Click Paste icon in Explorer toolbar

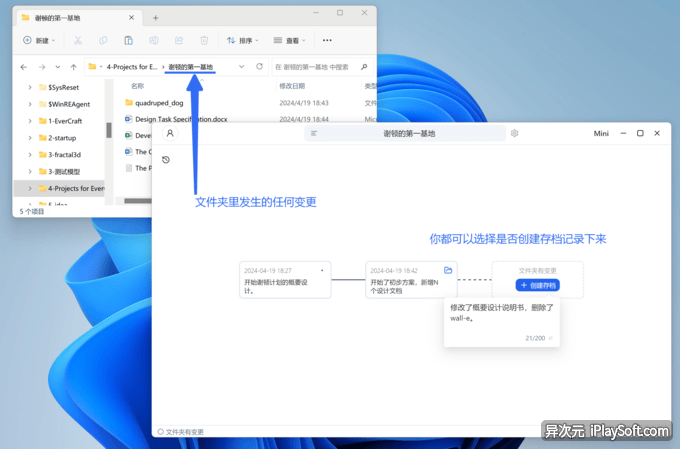[x=128, y=40]
